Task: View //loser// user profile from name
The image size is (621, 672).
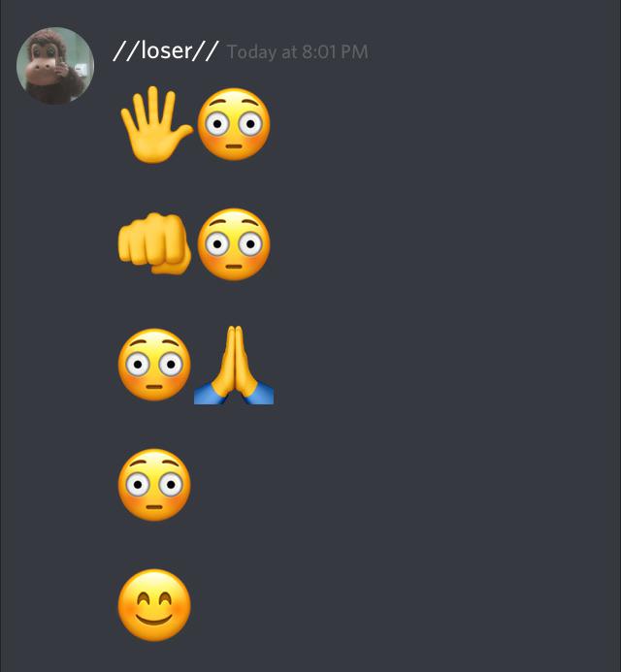Action: click(x=166, y=51)
